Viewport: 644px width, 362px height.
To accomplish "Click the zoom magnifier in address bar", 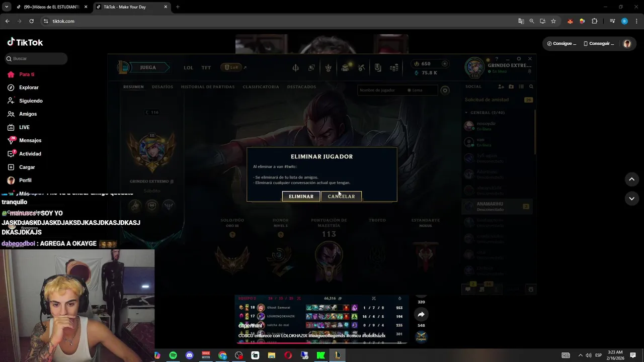I will (532, 21).
